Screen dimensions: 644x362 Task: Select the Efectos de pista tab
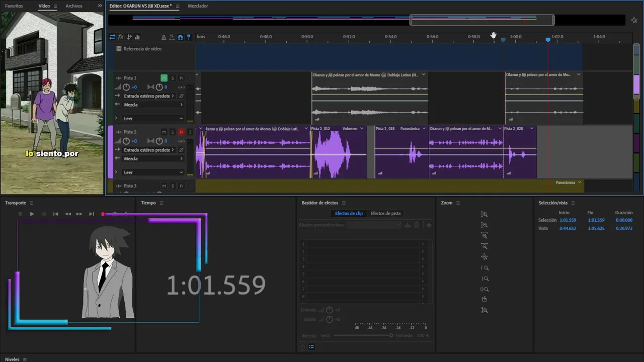pos(385,213)
